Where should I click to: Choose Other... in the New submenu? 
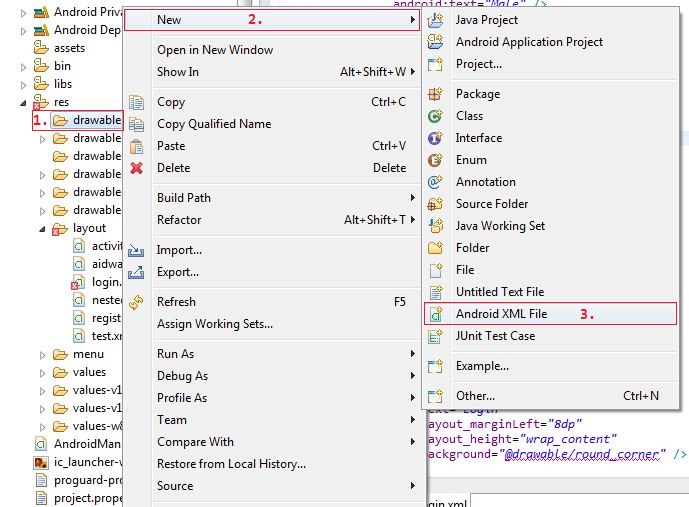(475, 396)
